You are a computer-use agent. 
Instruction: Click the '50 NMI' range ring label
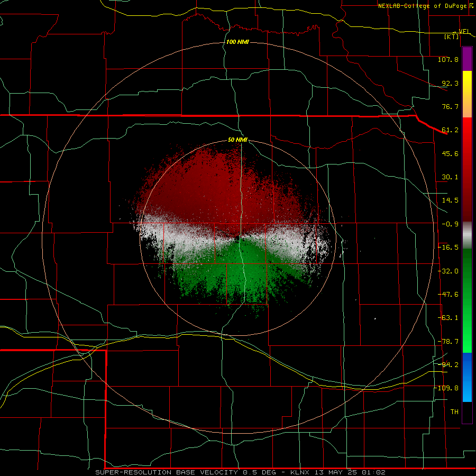(237, 140)
